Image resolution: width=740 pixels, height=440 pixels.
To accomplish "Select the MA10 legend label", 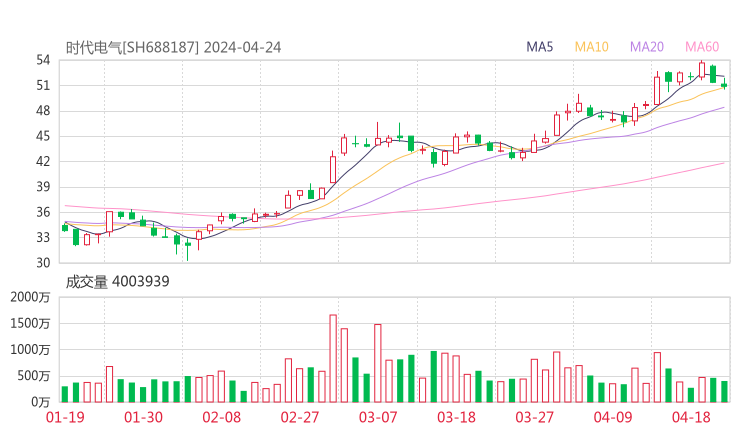I will point(591,47).
